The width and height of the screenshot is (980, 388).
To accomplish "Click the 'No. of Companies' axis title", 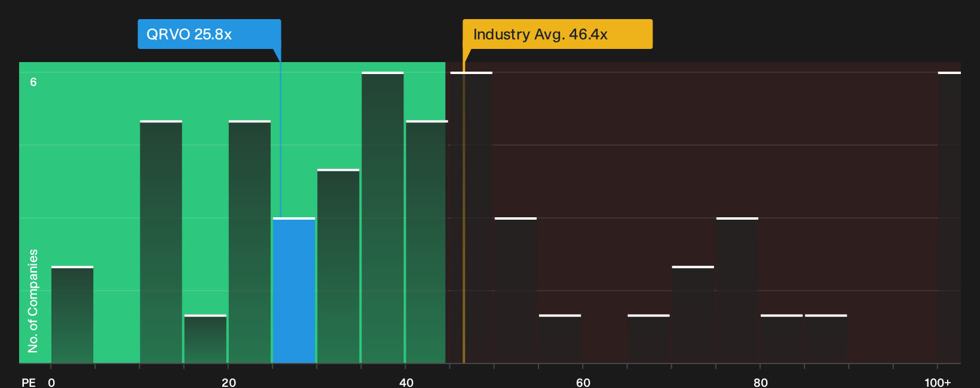I will (x=33, y=301).
